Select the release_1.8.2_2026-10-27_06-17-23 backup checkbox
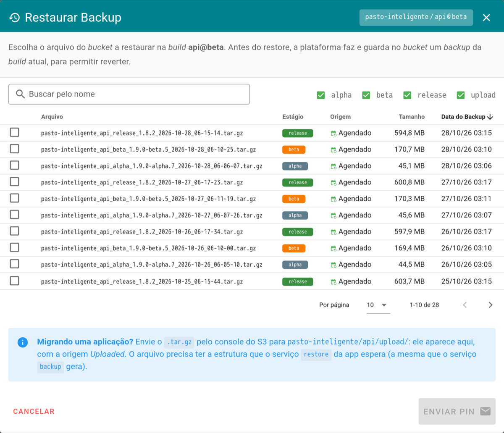The image size is (504, 433). point(14,182)
